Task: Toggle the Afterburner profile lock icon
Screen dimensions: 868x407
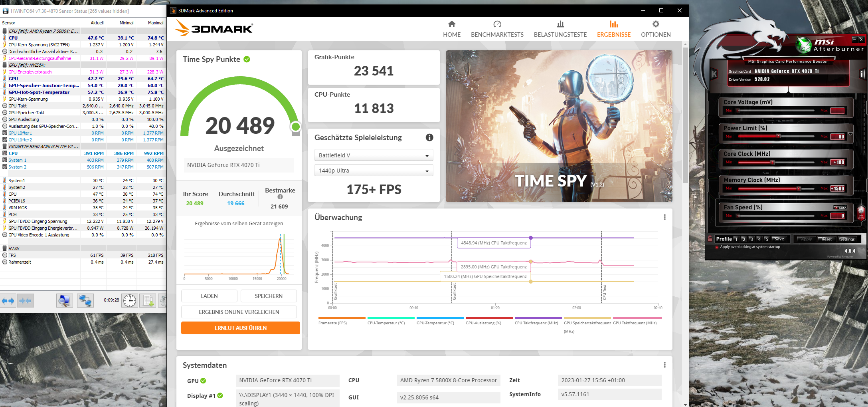Action: pyautogui.click(x=710, y=238)
